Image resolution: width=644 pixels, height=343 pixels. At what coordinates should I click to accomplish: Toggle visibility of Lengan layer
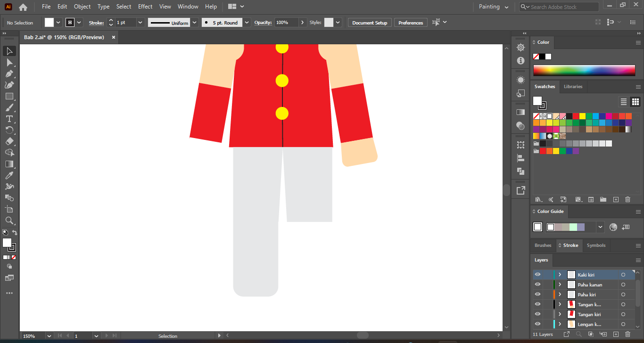[537, 324]
